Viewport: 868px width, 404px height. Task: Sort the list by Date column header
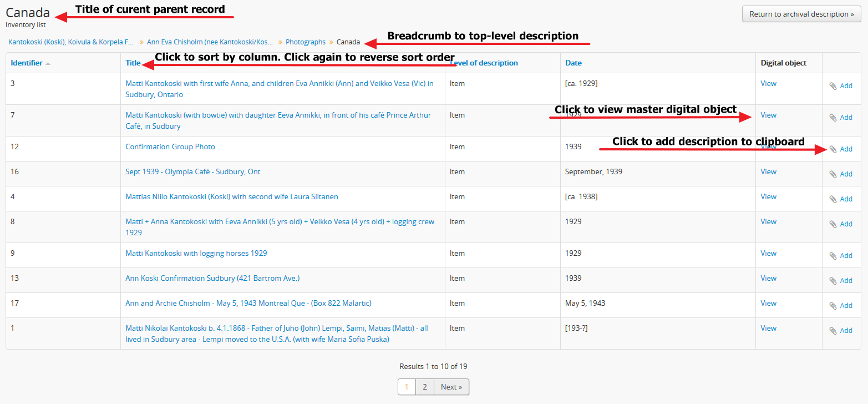573,63
